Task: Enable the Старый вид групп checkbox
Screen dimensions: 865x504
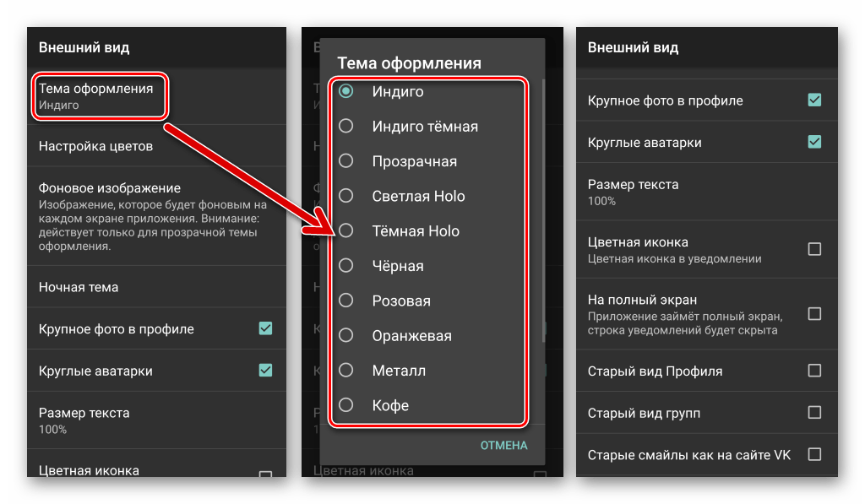Action: point(814,413)
